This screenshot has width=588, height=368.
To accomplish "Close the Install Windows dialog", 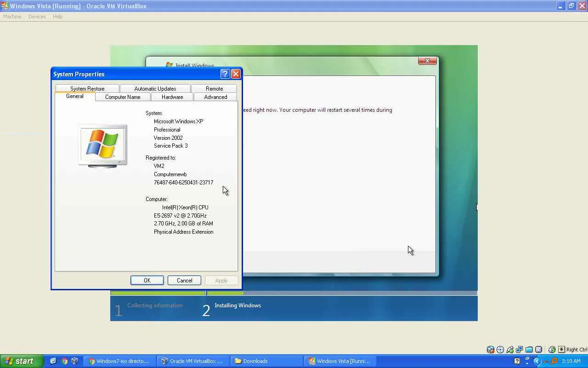I will pos(427,61).
